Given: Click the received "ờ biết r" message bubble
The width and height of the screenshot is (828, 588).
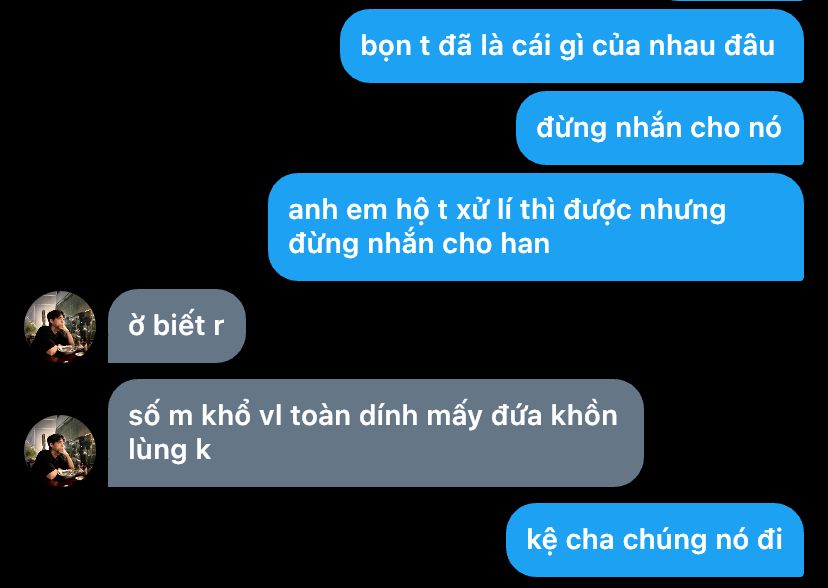Looking at the screenshot, I should click(x=177, y=326).
